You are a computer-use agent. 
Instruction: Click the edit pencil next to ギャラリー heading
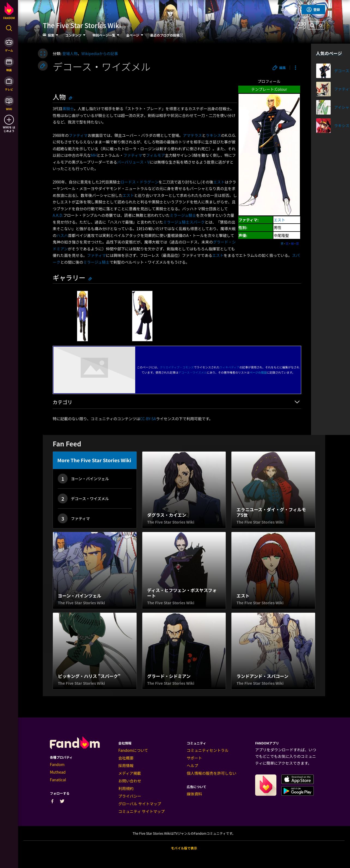click(x=90, y=279)
